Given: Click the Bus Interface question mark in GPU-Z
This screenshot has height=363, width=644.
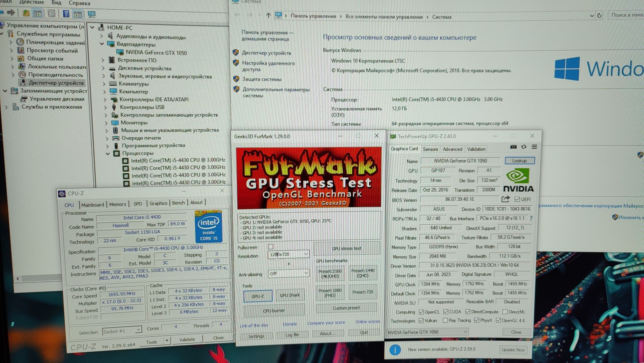Looking at the screenshot, I should (531, 218).
